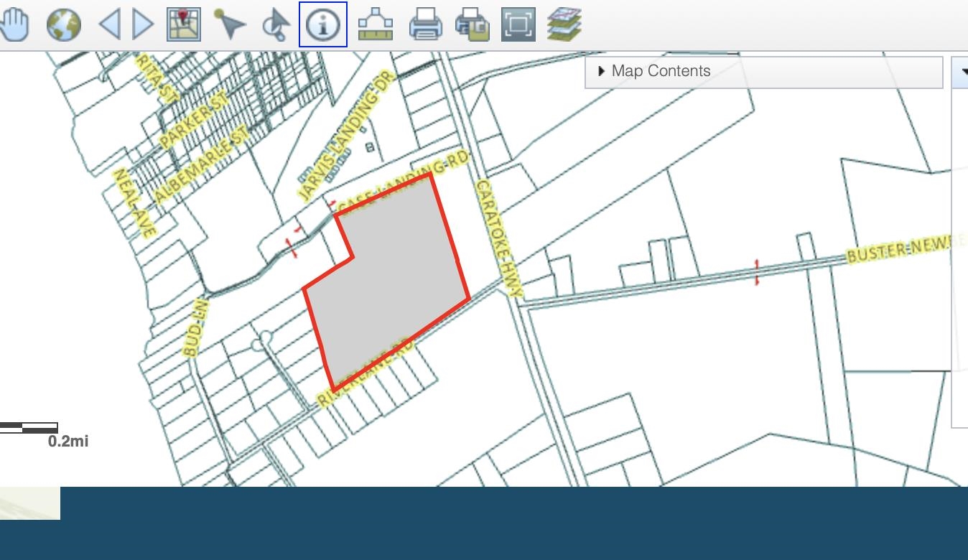Click the dropdown arrow right of Map Contents
This screenshot has height=560, width=968.
point(962,72)
